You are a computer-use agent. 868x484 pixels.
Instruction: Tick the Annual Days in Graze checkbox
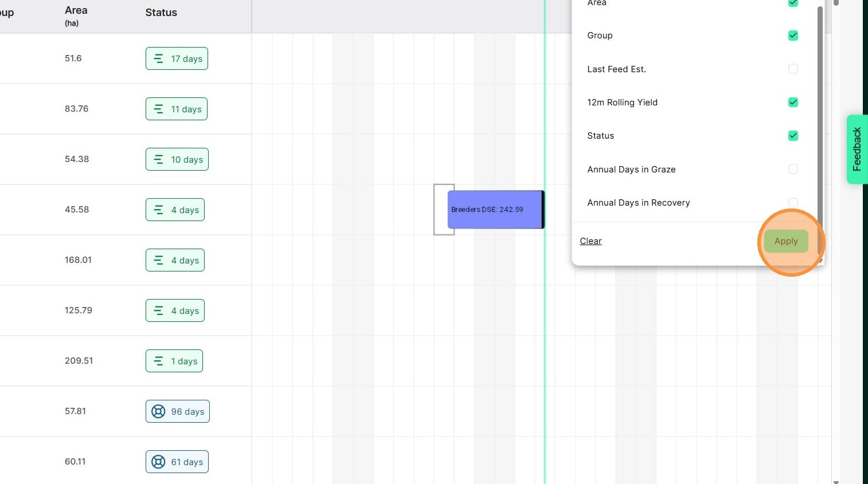click(793, 169)
